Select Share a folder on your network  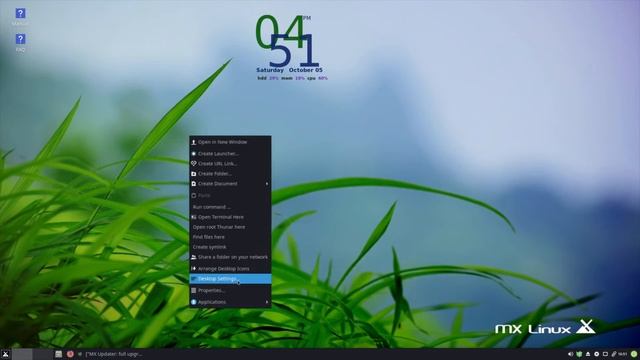pos(230,257)
